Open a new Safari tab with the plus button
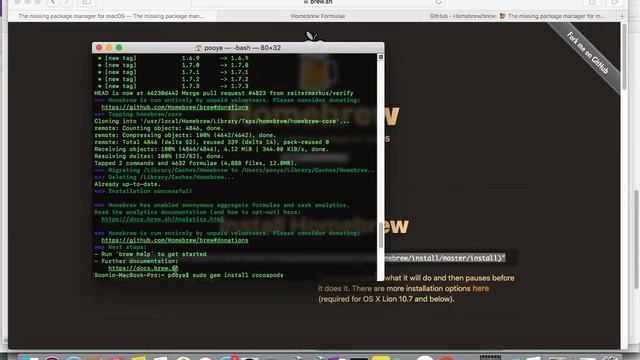 [622, 16]
